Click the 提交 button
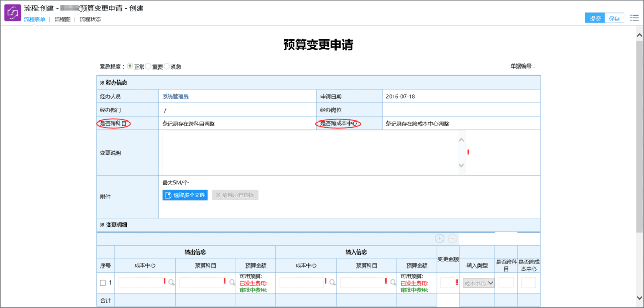This screenshot has height=308, width=644. point(595,18)
